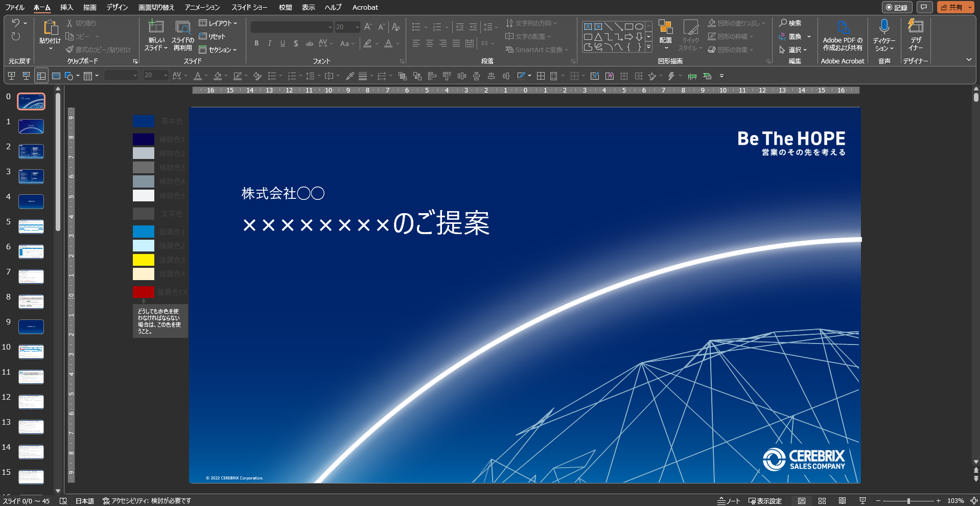Open Normal view from status bar
The image size is (980, 506).
pyautogui.click(x=802, y=501)
